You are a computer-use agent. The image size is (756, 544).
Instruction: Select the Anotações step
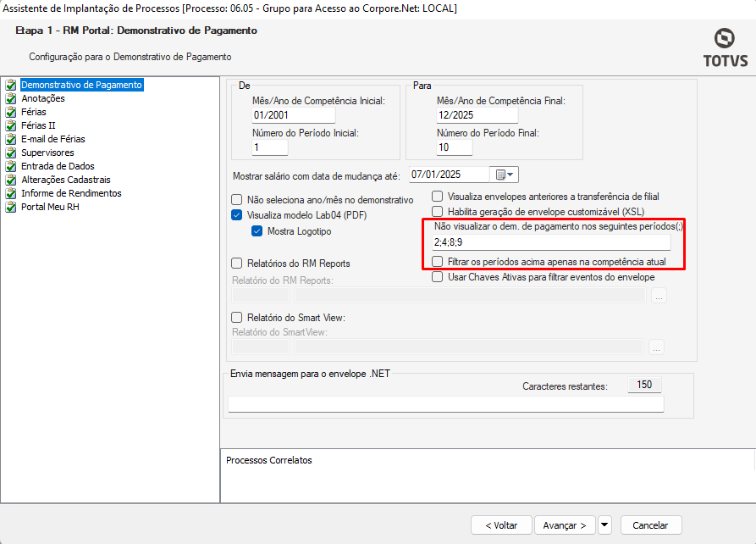click(x=43, y=98)
